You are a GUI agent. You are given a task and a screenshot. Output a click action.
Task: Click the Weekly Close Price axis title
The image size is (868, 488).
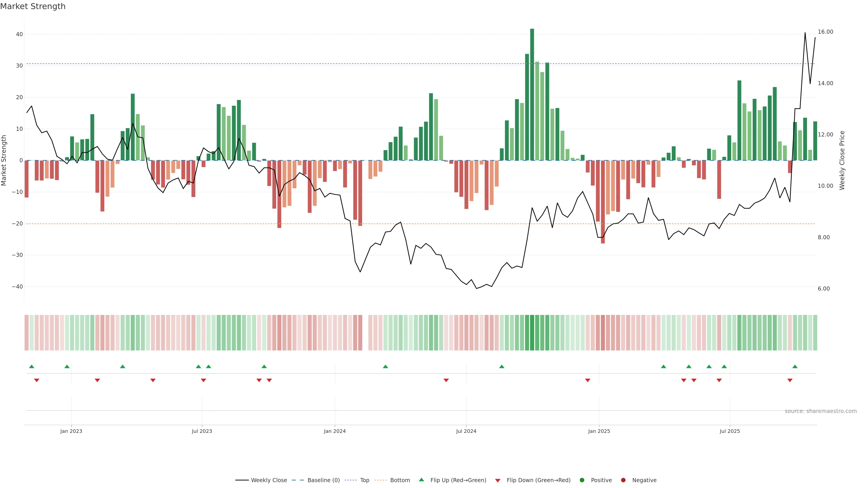(x=842, y=160)
